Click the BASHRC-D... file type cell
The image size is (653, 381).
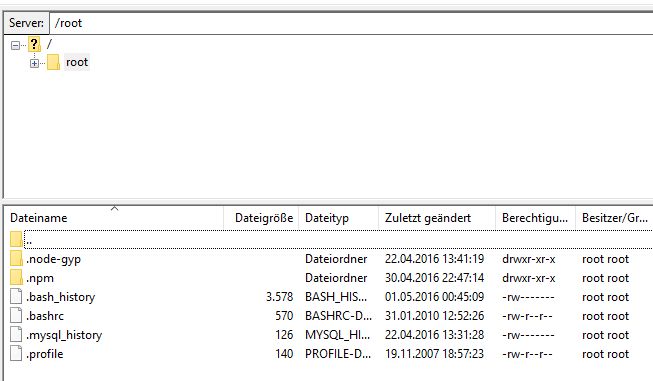point(338,316)
